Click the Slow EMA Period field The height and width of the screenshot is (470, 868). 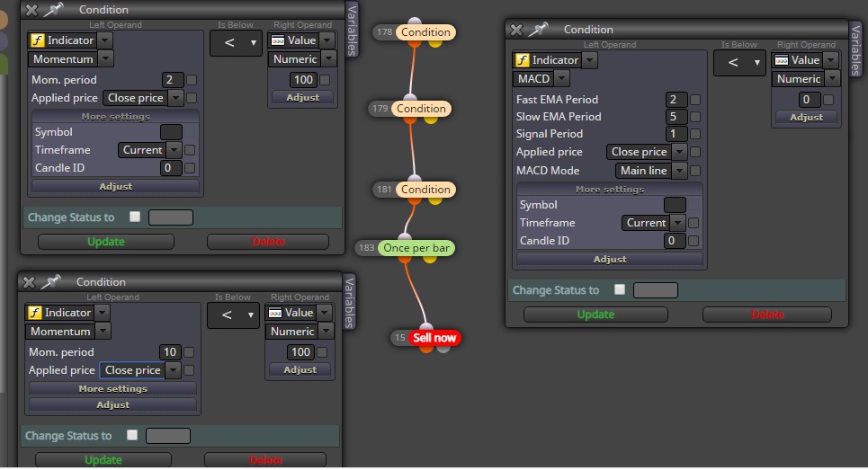tap(676, 117)
